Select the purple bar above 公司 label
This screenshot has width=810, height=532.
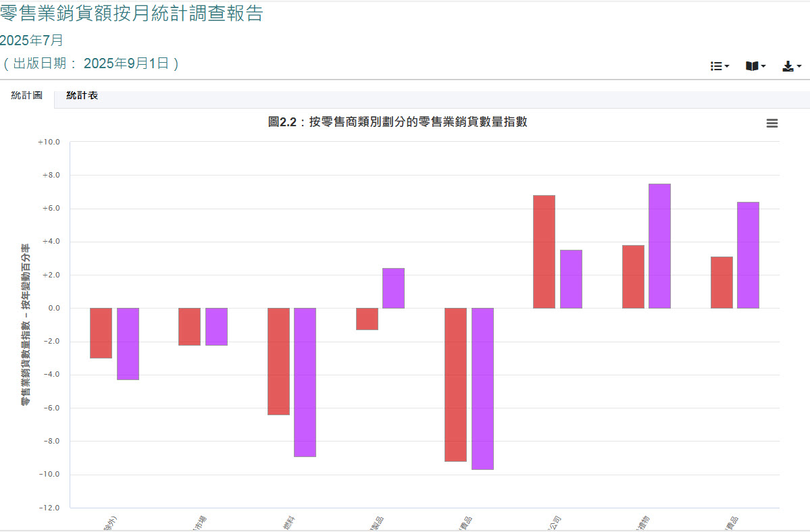tap(571, 279)
